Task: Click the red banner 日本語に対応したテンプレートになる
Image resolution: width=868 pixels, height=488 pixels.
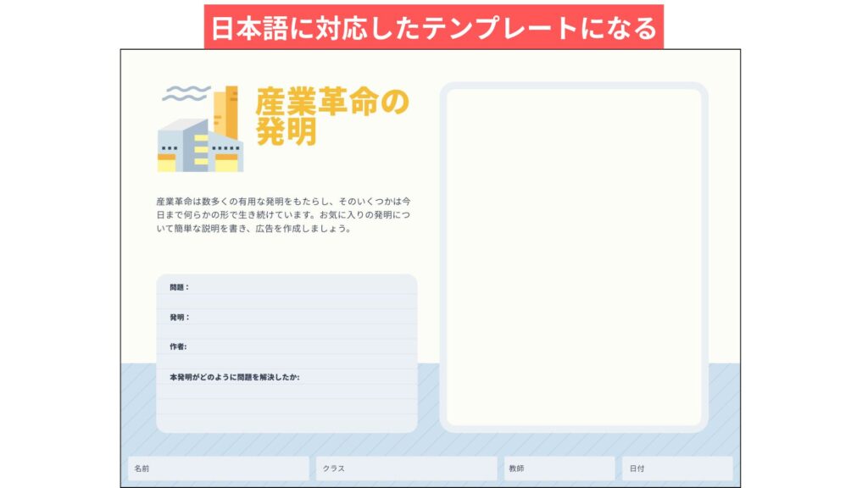Action: point(433,27)
